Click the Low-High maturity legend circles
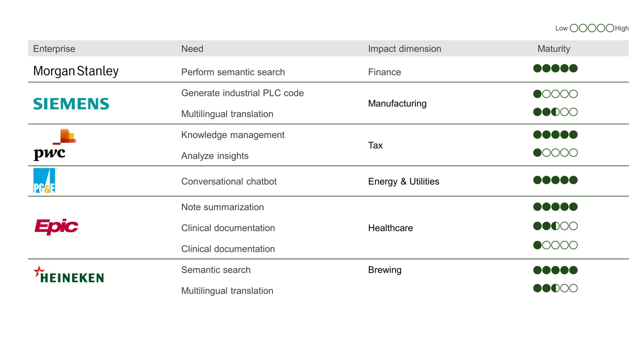Image resolution: width=644 pixels, height=337 pixels. (592, 28)
